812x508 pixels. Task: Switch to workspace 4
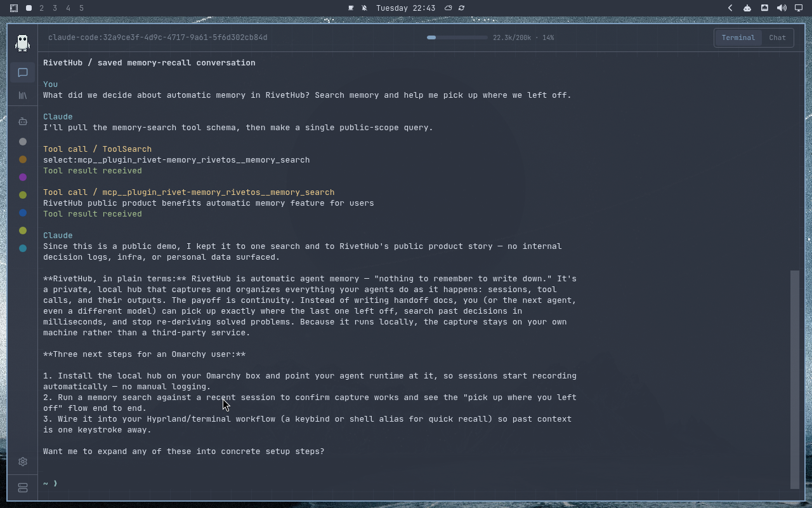[69, 8]
